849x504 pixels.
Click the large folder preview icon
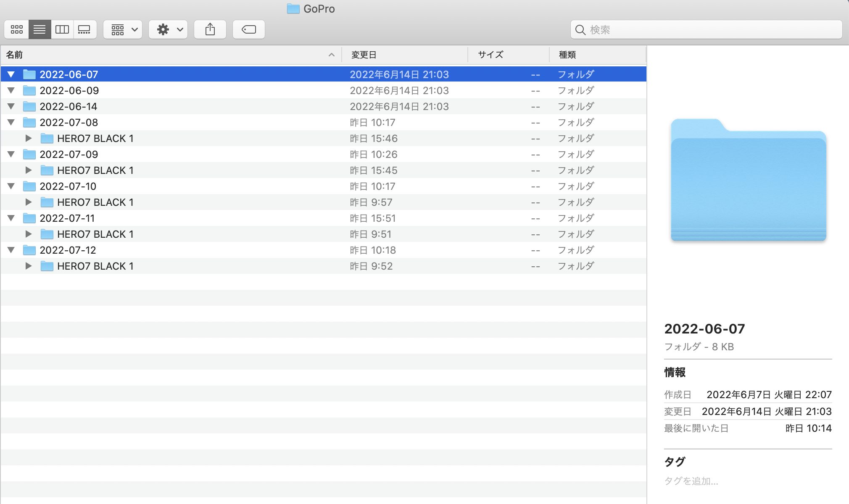pyautogui.click(x=748, y=181)
